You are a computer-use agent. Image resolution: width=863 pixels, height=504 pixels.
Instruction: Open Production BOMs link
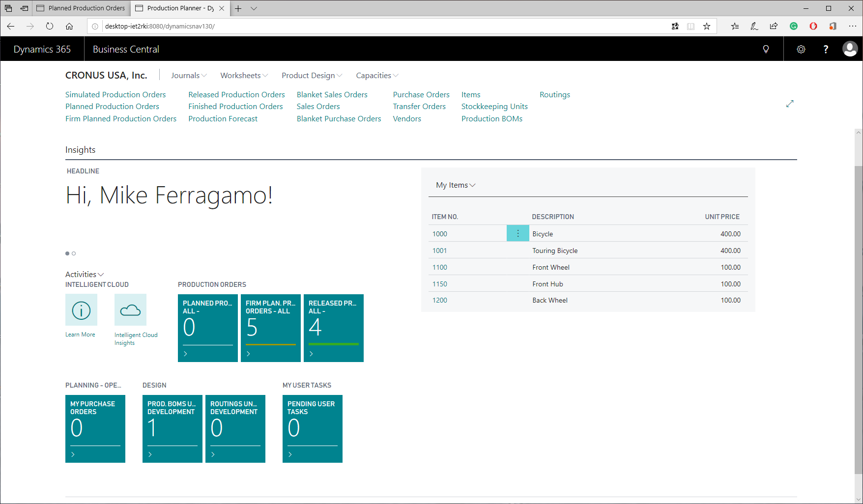pos(492,118)
